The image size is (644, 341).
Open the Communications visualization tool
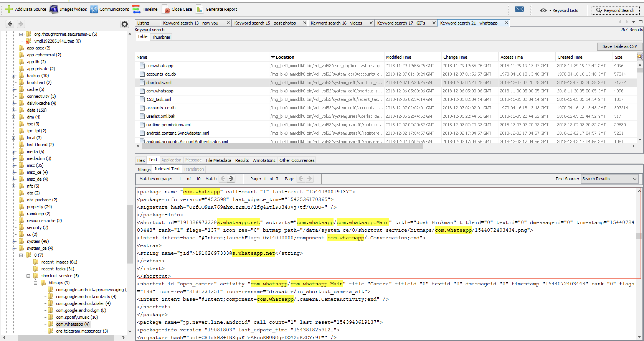click(110, 9)
